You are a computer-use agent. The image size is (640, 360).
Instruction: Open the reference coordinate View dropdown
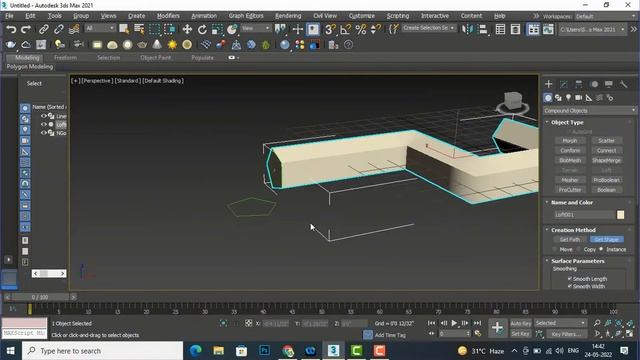click(x=256, y=28)
